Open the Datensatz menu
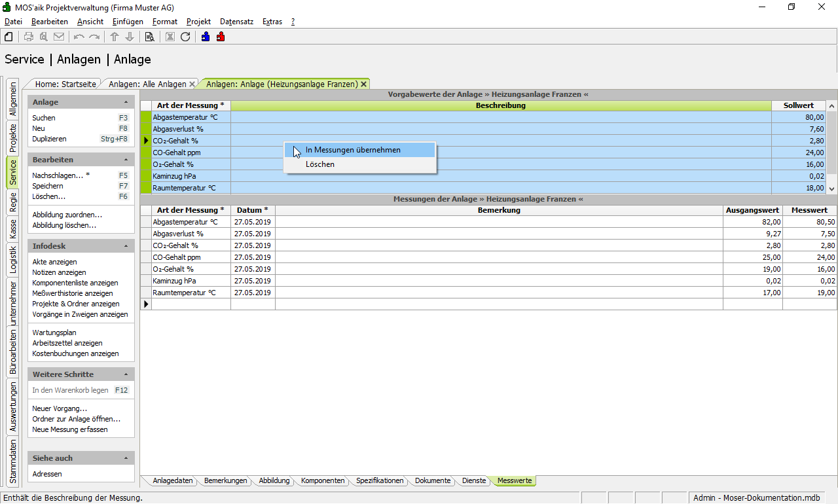Screen dimensions: 838x504 pyautogui.click(x=236, y=22)
